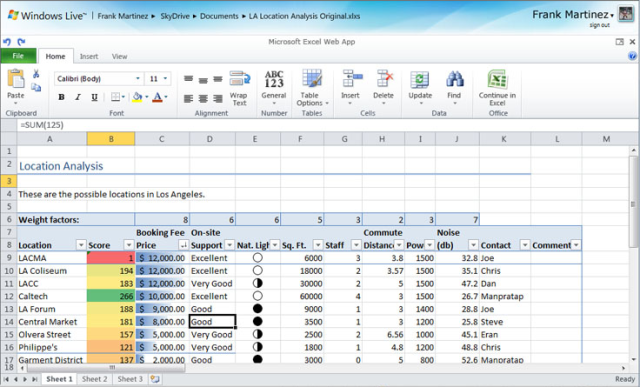Image resolution: width=640 pixels, height=387 pixels.
Task: Click the Find binoculars icon
Action: [454, 79]
